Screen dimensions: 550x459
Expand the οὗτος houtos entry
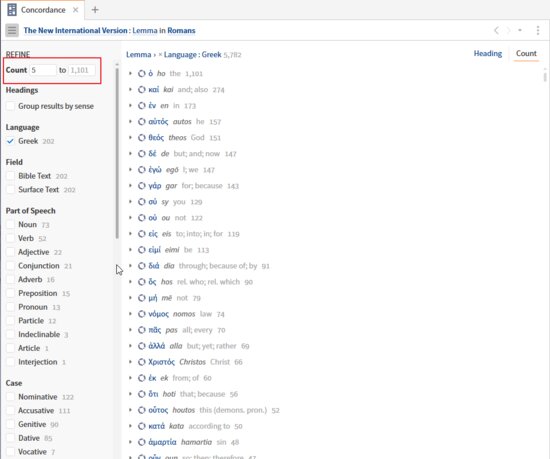[x=130, y=410]
